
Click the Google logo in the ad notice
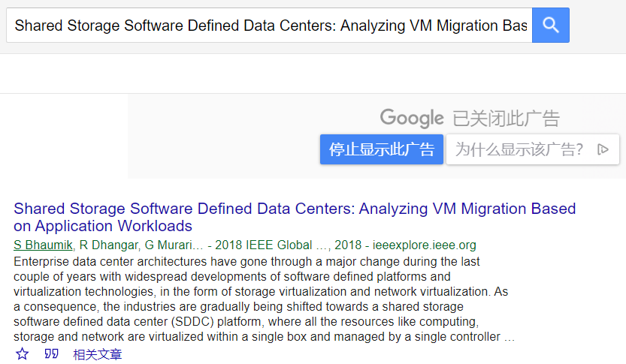[412, 118]
